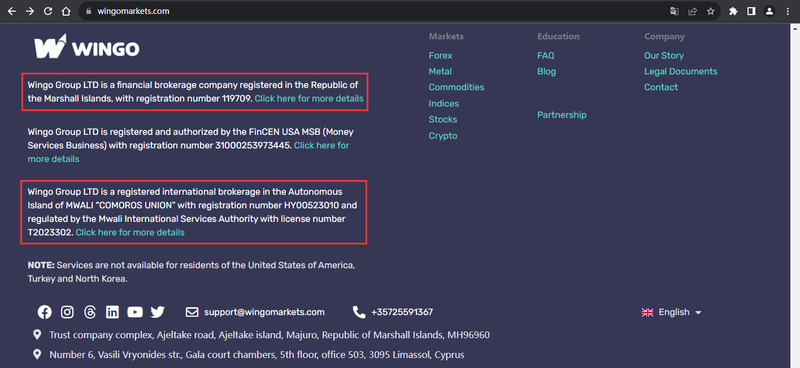
Task: Click the Majuro Marshall Islands address text
Action: (x=269, y=335)
